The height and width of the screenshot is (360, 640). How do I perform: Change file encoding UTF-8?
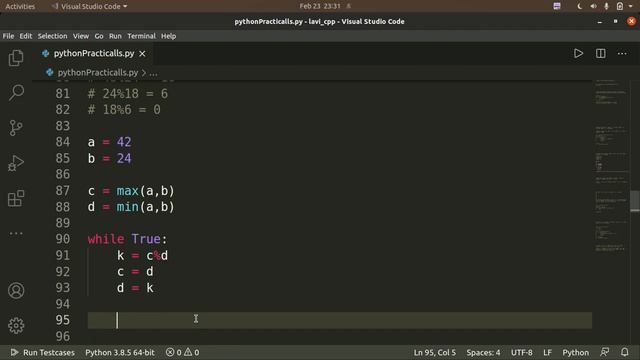(x=522, y=352)
